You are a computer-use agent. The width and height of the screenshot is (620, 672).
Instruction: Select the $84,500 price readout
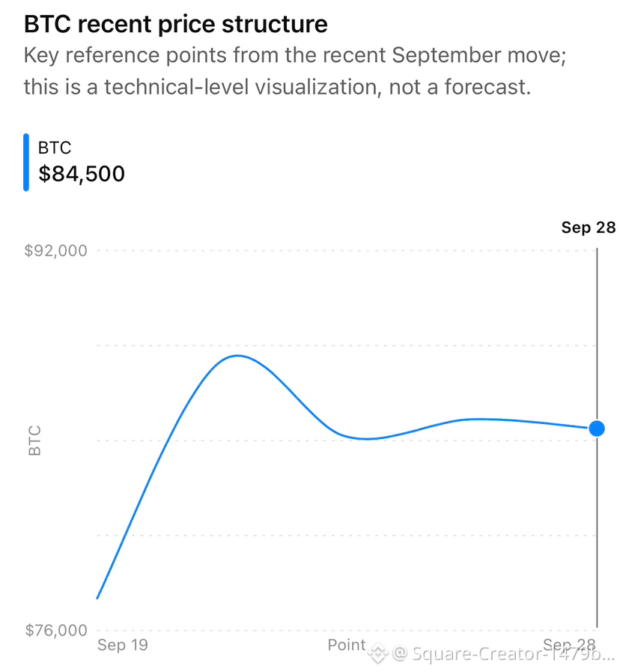(82, 174)
